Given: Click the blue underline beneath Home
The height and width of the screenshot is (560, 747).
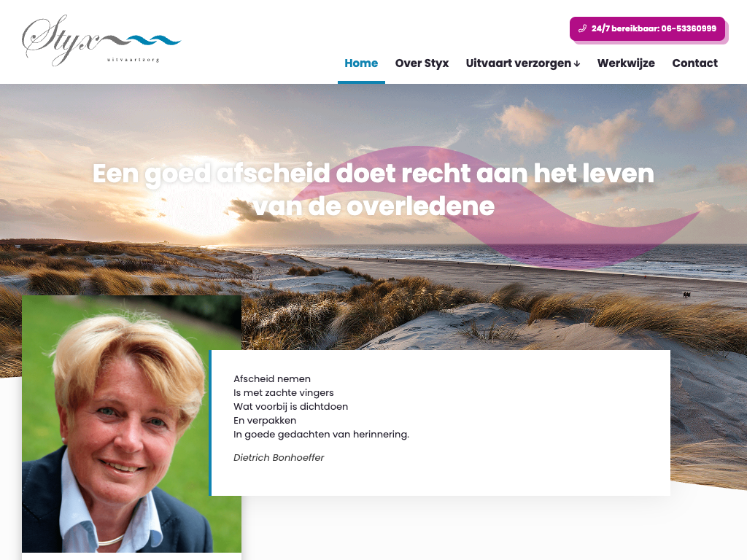Looking at the screenshot, I should [x=361, y=82].
